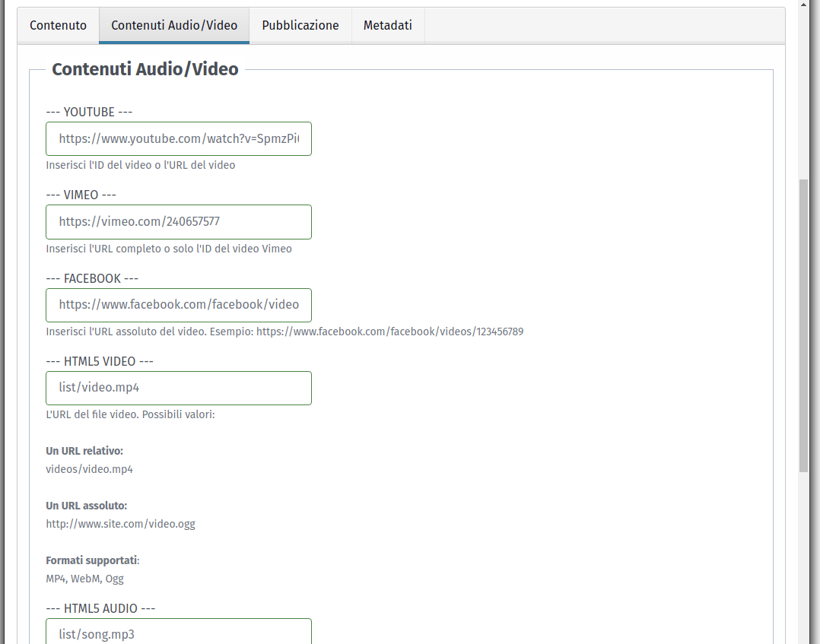Click the 'Contenuti Audio/Video' section heading
This screenshot has width=820, height=644.
(145, 69)
